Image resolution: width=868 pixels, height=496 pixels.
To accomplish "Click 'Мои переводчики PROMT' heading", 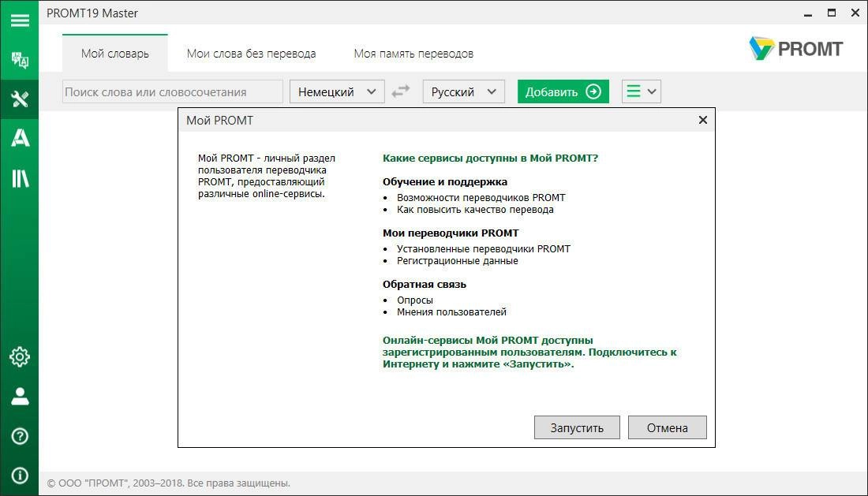I will 451,233.
